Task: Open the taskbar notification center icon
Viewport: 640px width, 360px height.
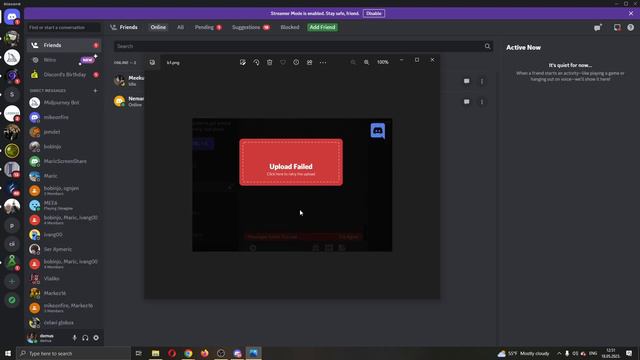Action: click(629, 353)
